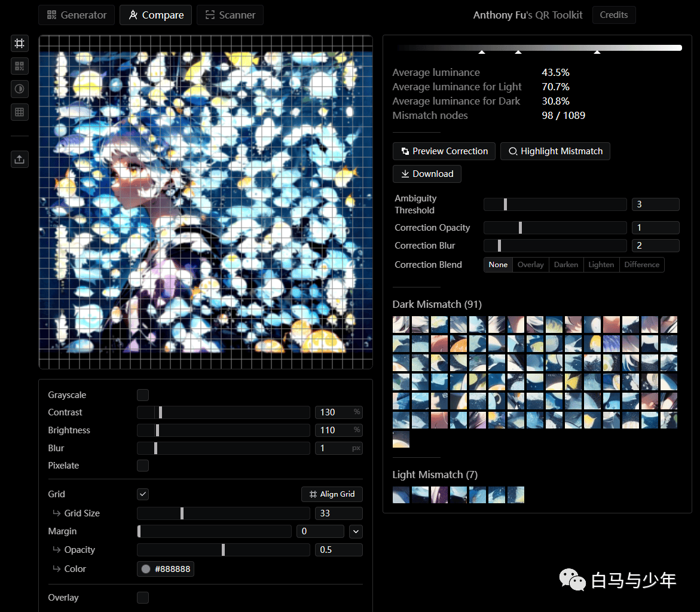Viewport: 700px width, 612px height.
Task: Click the first Light Mismatch thumbnail
Action: [401, 495]
